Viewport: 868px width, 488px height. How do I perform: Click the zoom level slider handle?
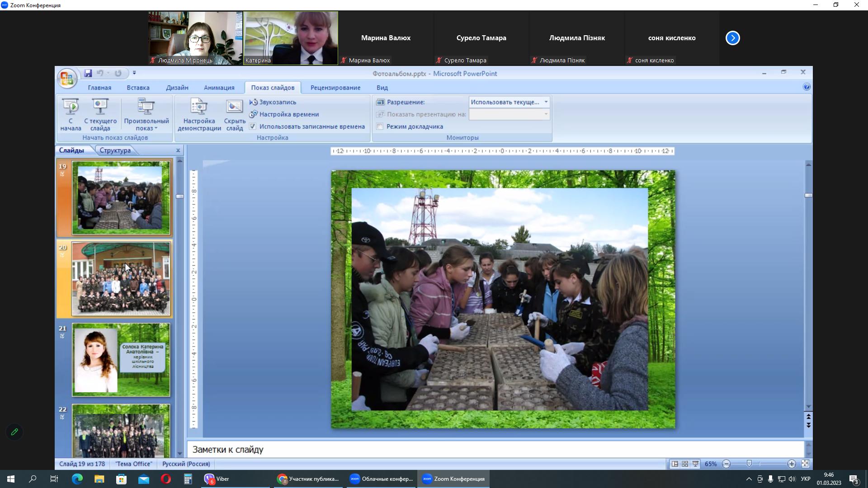pos(749,464)
